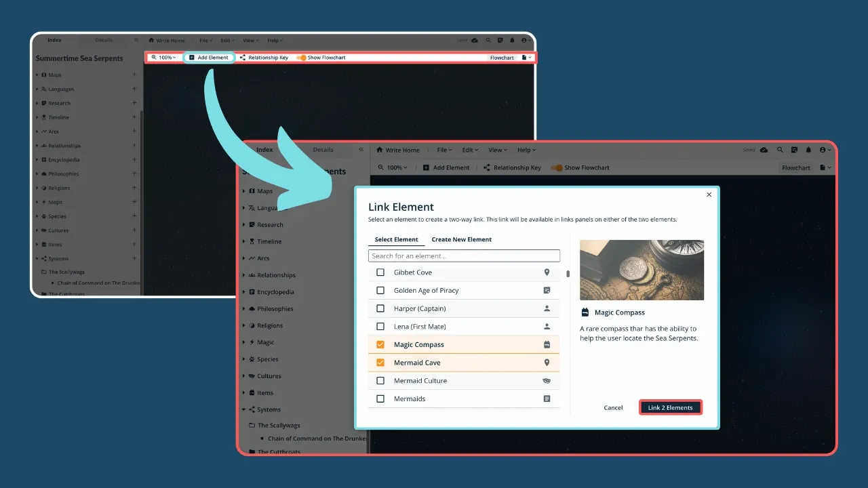This screenshot has width=868, height=488.
Task: Expand Relationships in the larger window's sidebar
Action: pyautogui.click(x=244, y=275)
